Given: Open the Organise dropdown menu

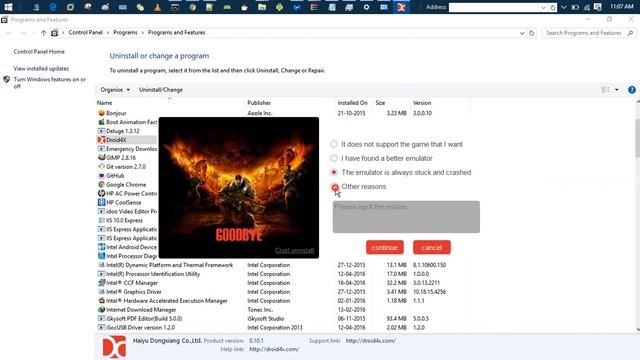Looking at the screenshot, I should click(115, 90).
